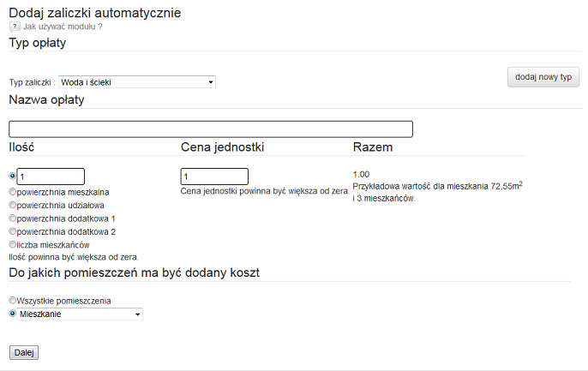588x371 pixels.
Task: Choose 'powierzchnia dodatkowa 1' radio option
Action: 12,218
